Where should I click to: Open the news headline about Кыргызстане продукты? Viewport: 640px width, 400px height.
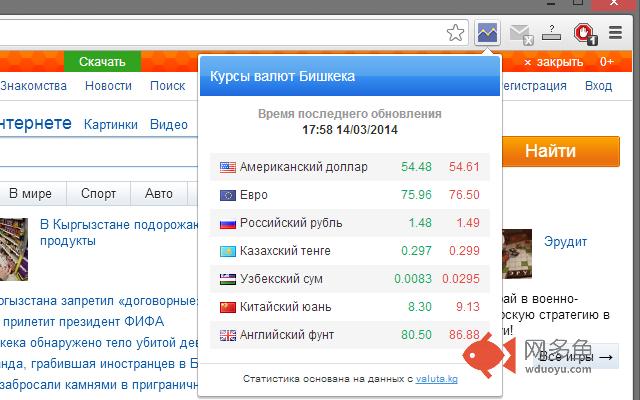[119, 232]
